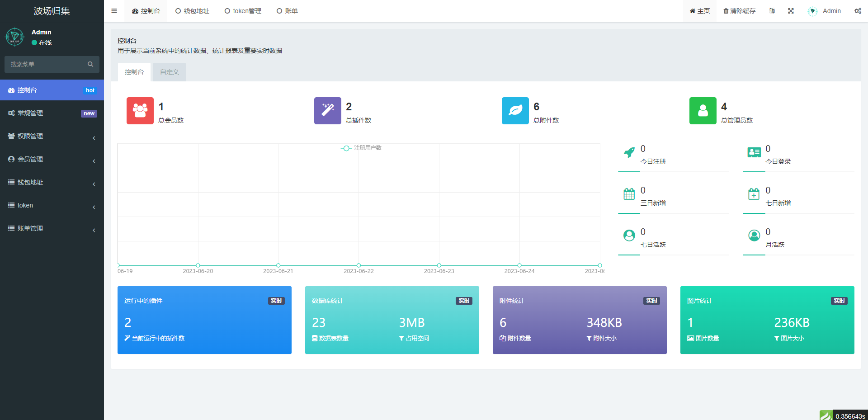Go to 主页 link in top bar
The width and height of the screenshot is (868, 420).
click(x=699, y=11)
